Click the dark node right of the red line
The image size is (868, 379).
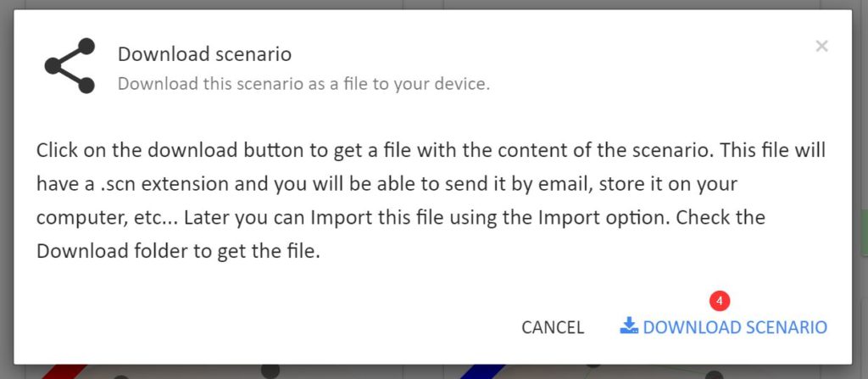click(270, 371)
